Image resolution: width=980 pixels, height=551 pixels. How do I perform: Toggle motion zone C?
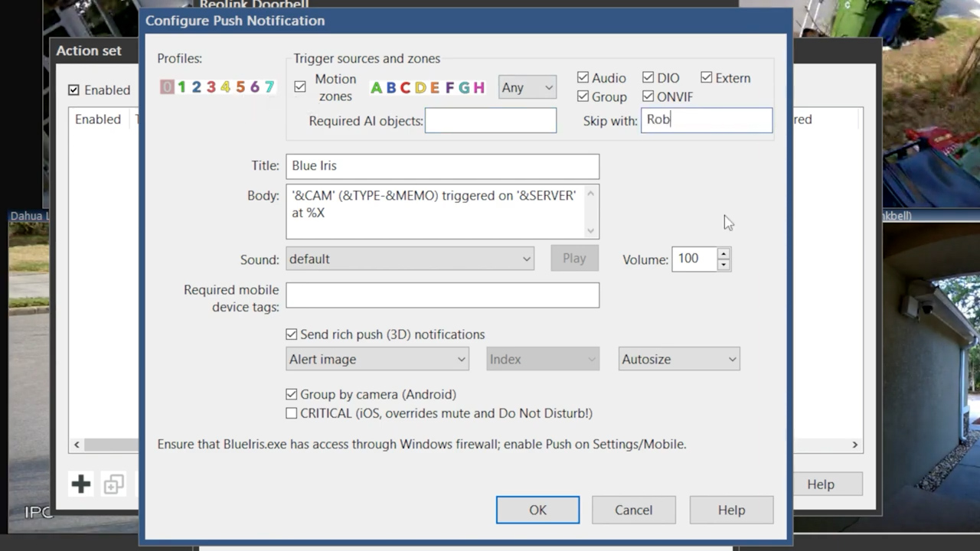405,88
